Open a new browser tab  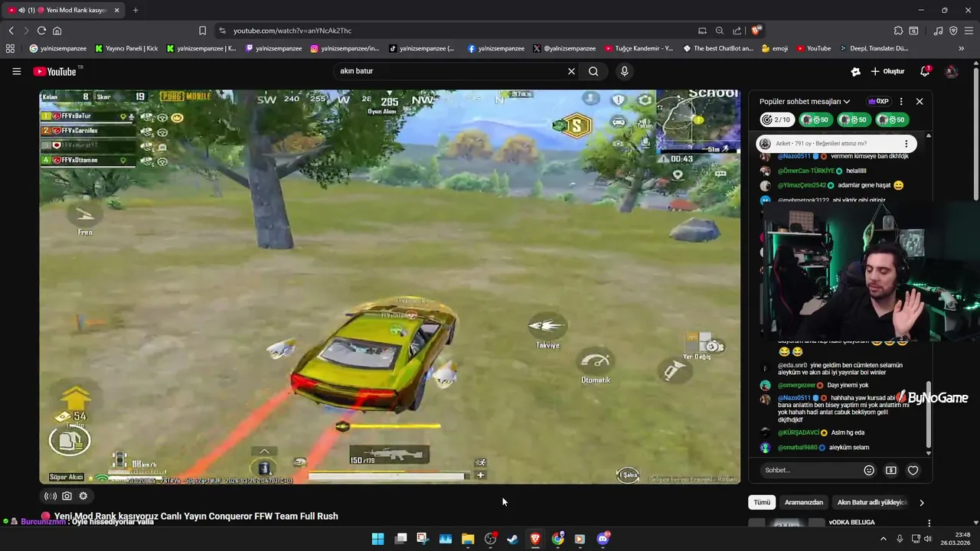(136, 10)
